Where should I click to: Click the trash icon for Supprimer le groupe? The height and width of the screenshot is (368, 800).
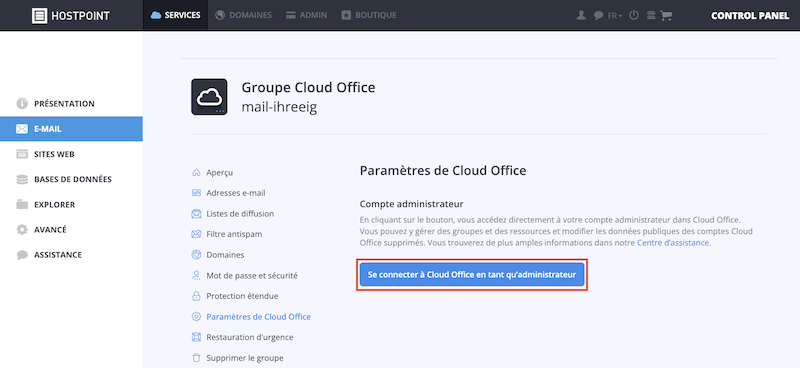point(196,358)
